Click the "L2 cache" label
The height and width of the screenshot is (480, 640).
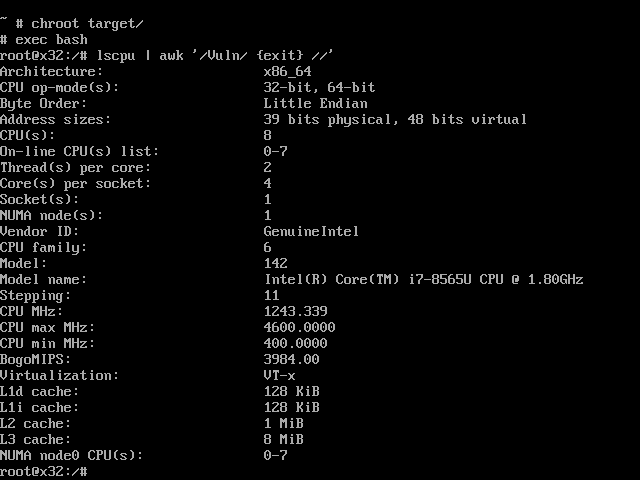(36, 423)
